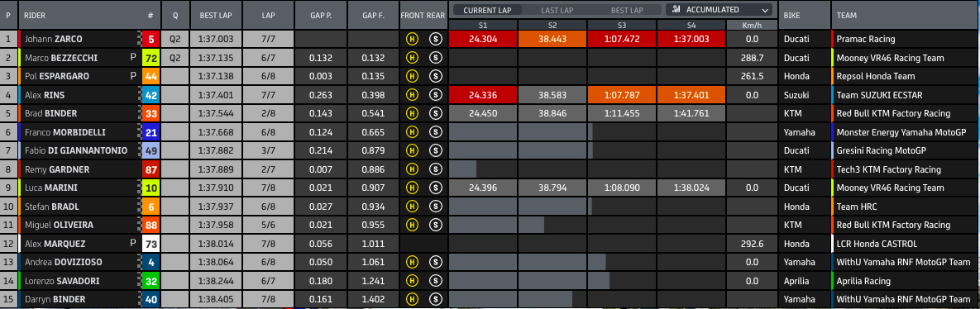Image resolution: width=980 pixels, height=309 pixels.
Task: Click Zarco's rear tyre S icon
Action: point(436,39)
